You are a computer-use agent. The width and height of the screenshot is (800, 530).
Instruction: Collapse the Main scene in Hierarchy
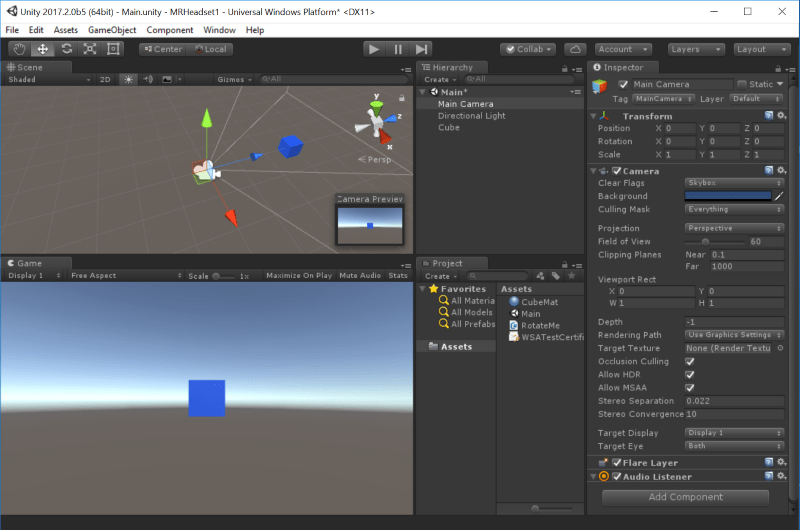(x=422, y=92)
